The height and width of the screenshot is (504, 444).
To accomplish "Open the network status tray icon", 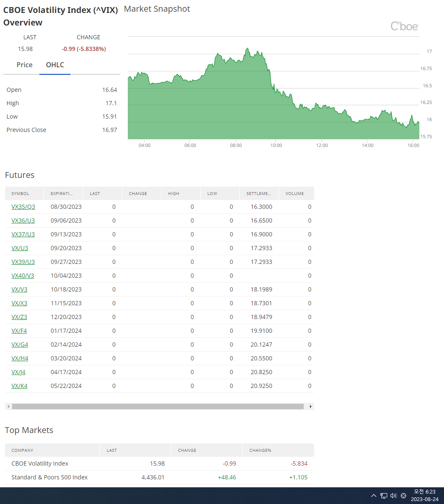I will pyautogui.click(x=384, y=496).
